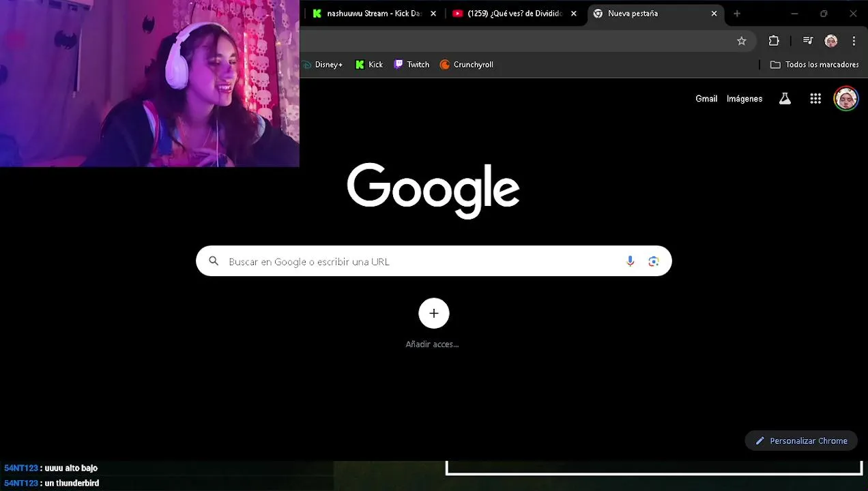868x491 pixels.
Task: Open the Kick bookmark
Action: pos(369,65)
